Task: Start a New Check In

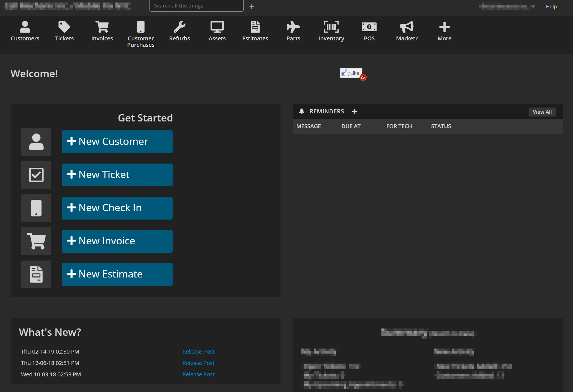Action: click(x=117, y=208)
